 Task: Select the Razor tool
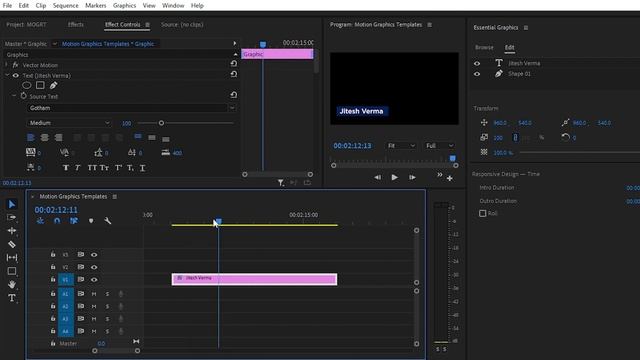12,244
